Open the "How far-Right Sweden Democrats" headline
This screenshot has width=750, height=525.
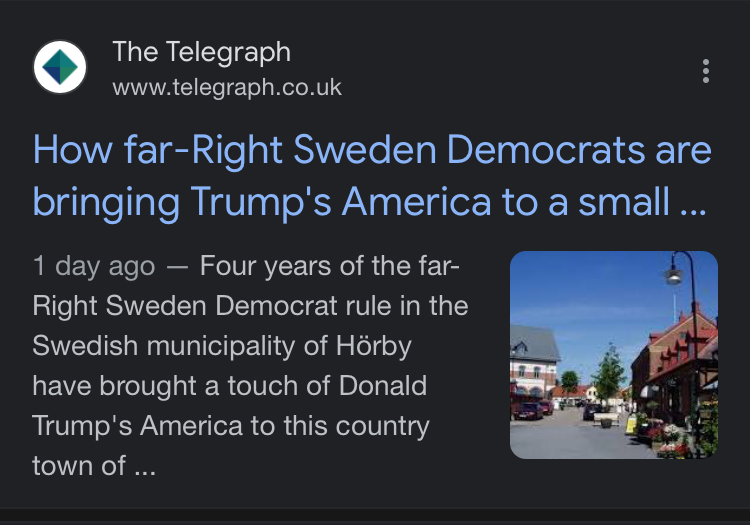(372, 151)
